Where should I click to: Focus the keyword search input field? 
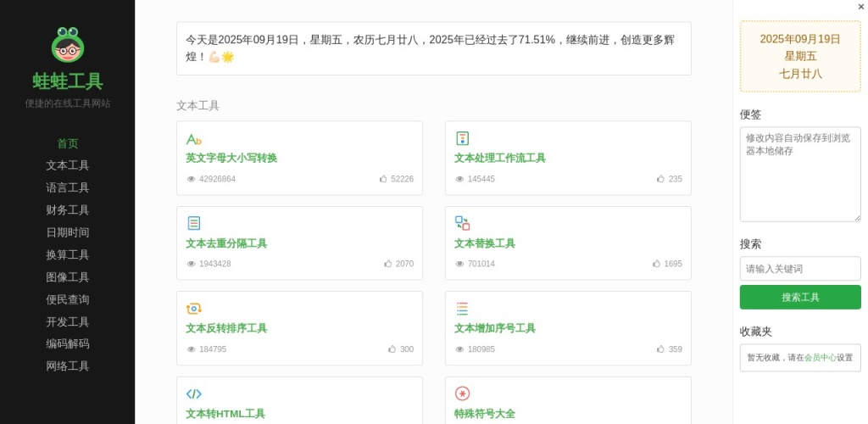click(x=799, y=269)
